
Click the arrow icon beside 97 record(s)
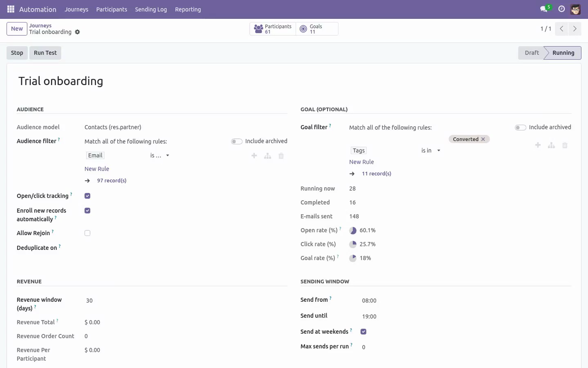(87, 181)
